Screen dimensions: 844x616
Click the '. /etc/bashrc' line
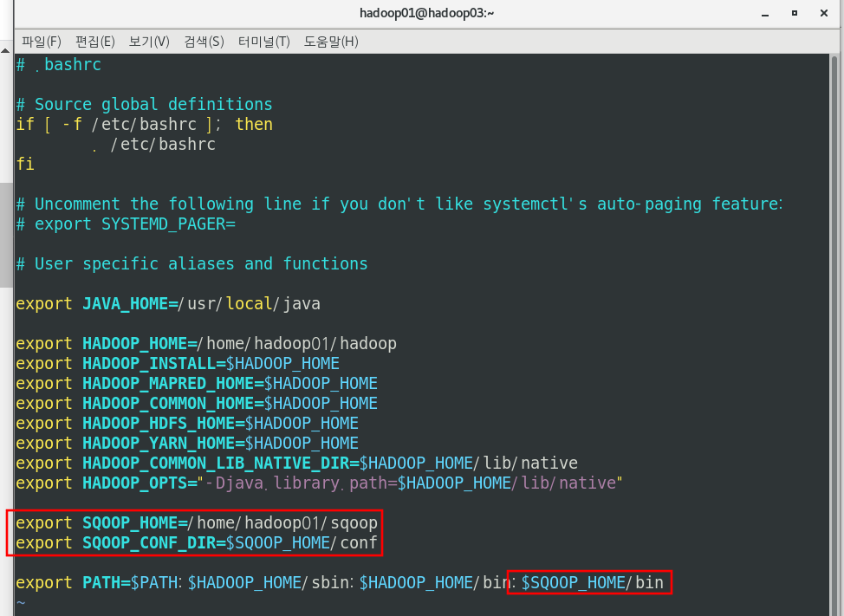click(x=154, y=144)
